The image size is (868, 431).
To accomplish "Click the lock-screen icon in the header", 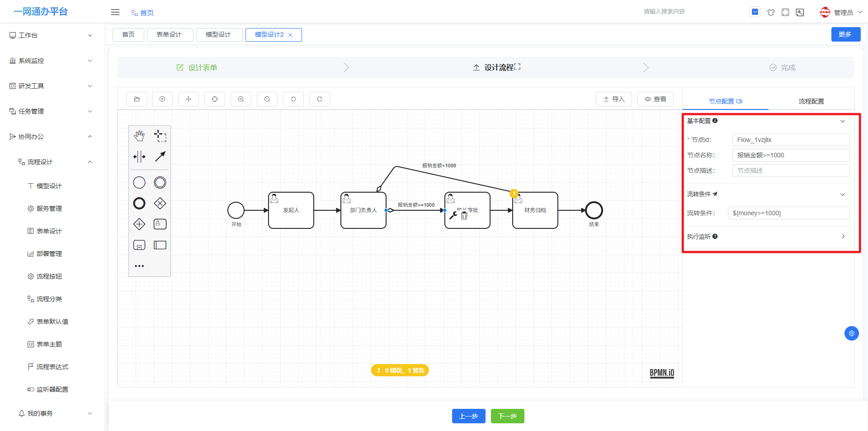I will pos(800,12).
